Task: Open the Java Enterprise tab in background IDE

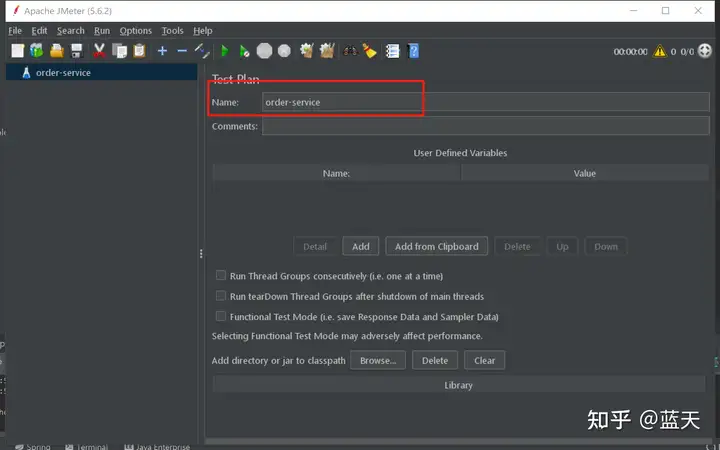Action: [158, 446]
